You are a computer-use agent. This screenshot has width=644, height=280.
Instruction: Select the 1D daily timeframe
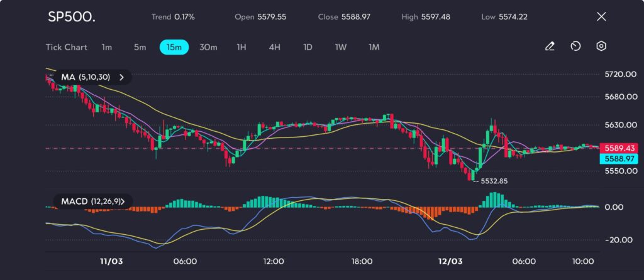point(308,47)
